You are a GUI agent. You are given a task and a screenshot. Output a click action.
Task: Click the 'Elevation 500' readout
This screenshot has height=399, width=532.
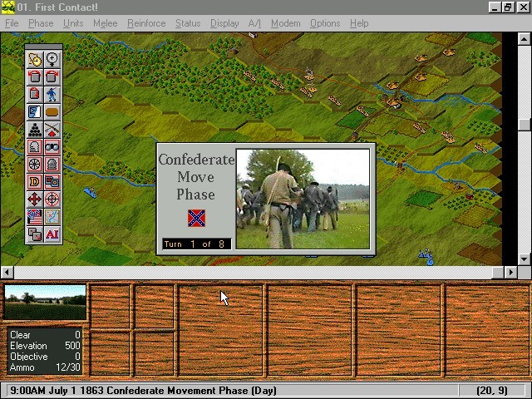tap(45, 346)
